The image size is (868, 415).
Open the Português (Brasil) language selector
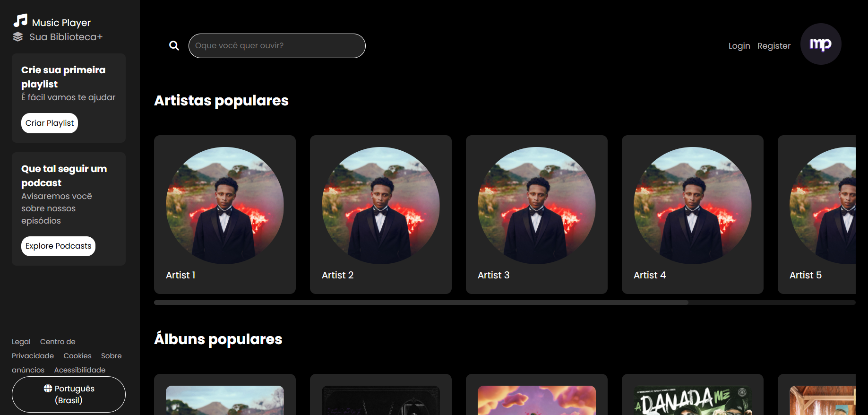(x=69, y=394)
